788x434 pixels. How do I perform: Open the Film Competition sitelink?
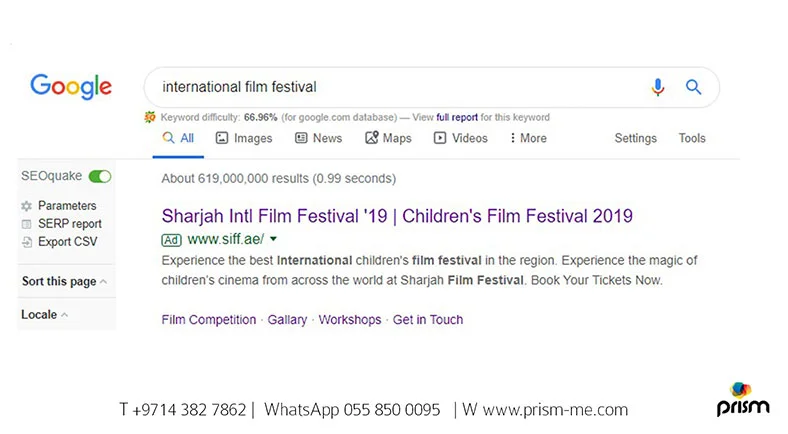209,320
